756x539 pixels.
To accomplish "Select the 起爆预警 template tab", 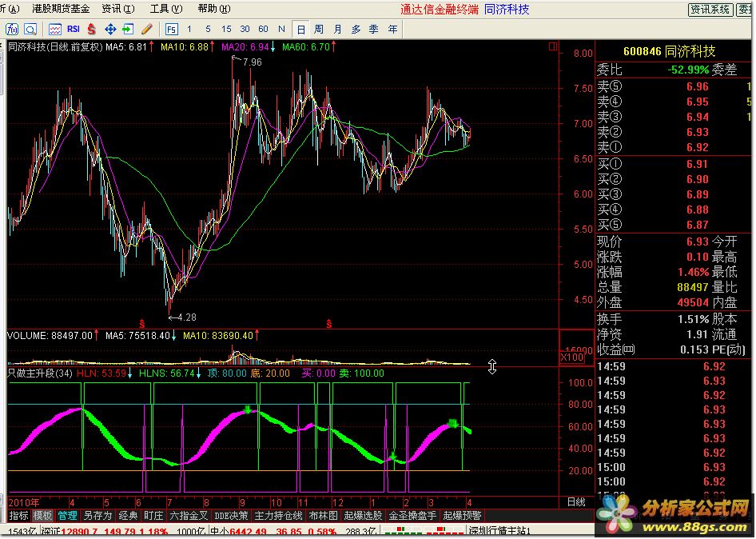I will click(x=463, y=516).
